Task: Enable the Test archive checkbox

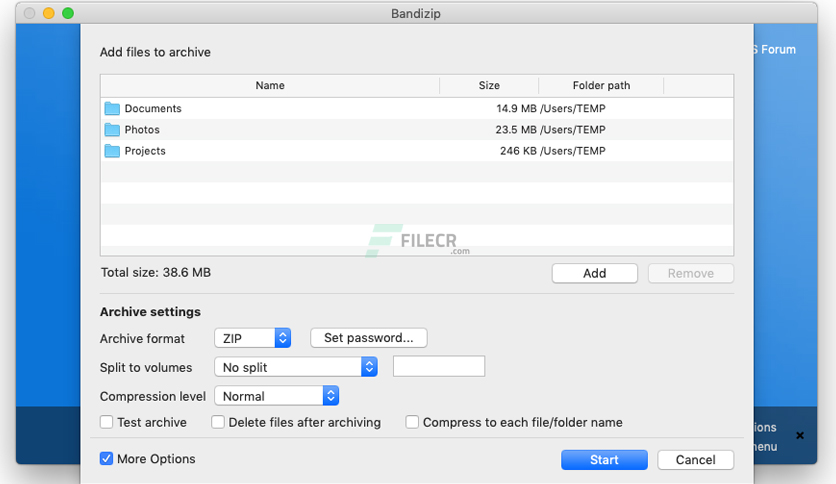Action: tap(107, 422)
